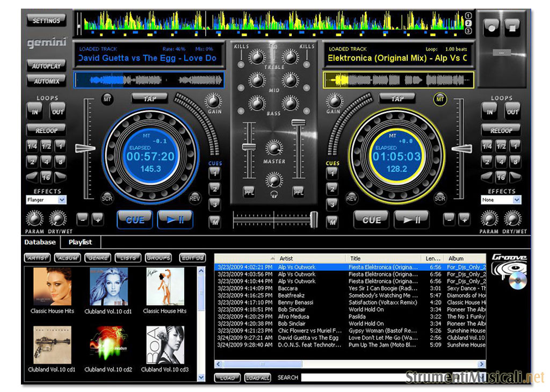Image resolution: width=550 pixels, height=392 pixels.
Task: Click the left deck REV reverse icon
Action: pos(194,198)
